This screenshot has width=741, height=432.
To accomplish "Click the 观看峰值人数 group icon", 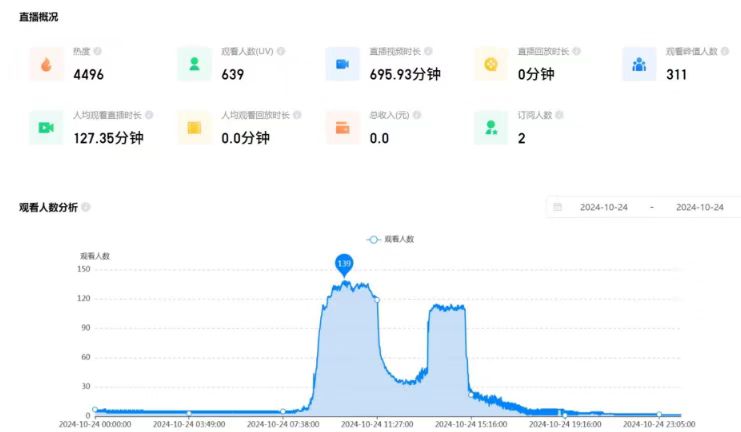I will click(639, 64).
